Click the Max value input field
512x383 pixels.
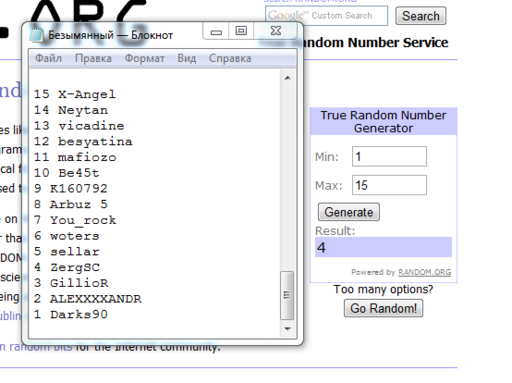pyautogui.click(x=389, y=185)
